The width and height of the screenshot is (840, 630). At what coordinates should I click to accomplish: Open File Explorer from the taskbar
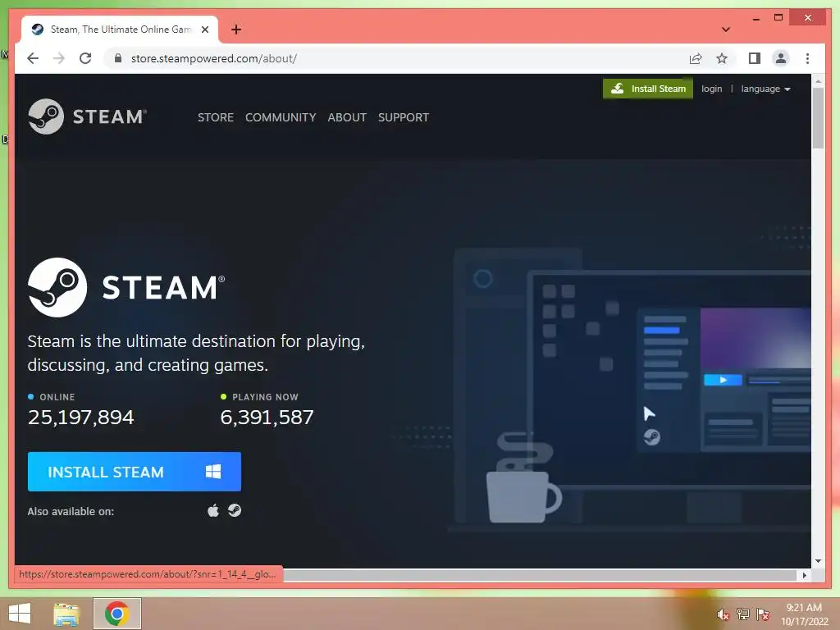66,614
